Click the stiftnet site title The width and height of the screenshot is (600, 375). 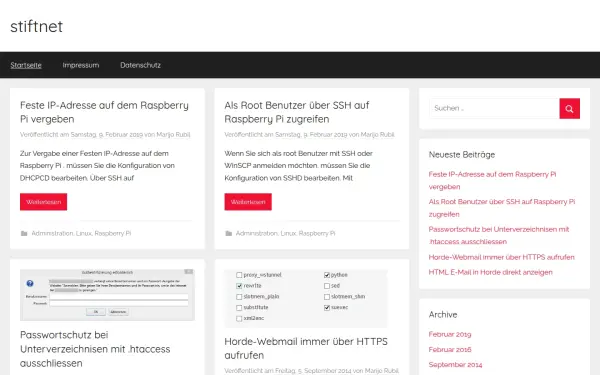[x=36, y=26]
